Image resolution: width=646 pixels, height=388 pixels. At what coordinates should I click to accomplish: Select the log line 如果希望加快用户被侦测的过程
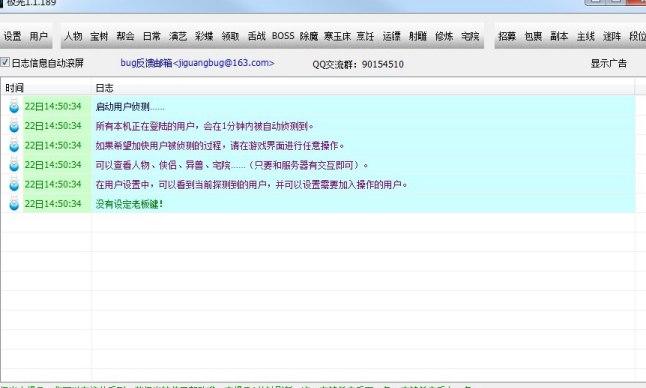pyautogui.click(x=220, y=146)
